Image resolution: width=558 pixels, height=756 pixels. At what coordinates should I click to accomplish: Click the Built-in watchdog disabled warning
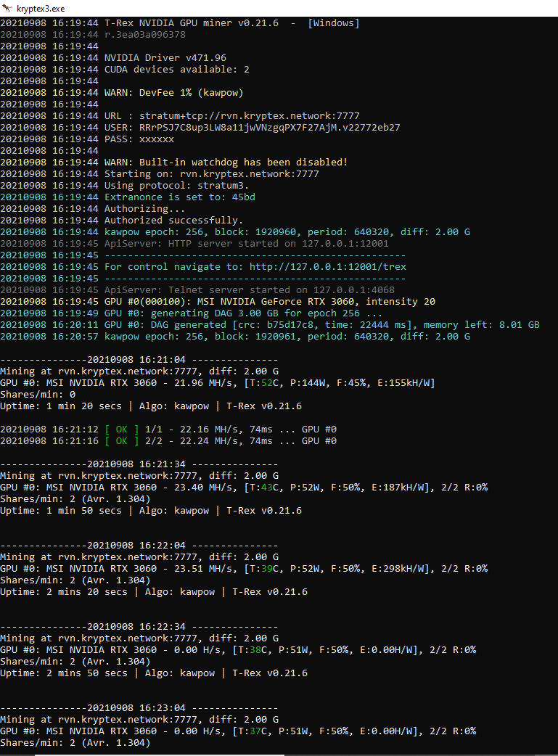pos(173,162)
